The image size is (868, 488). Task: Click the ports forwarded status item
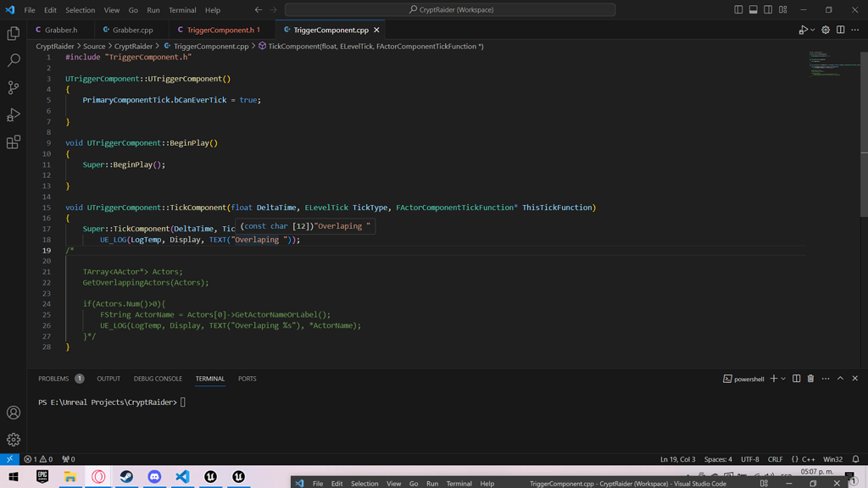click(x=68, y=459)
